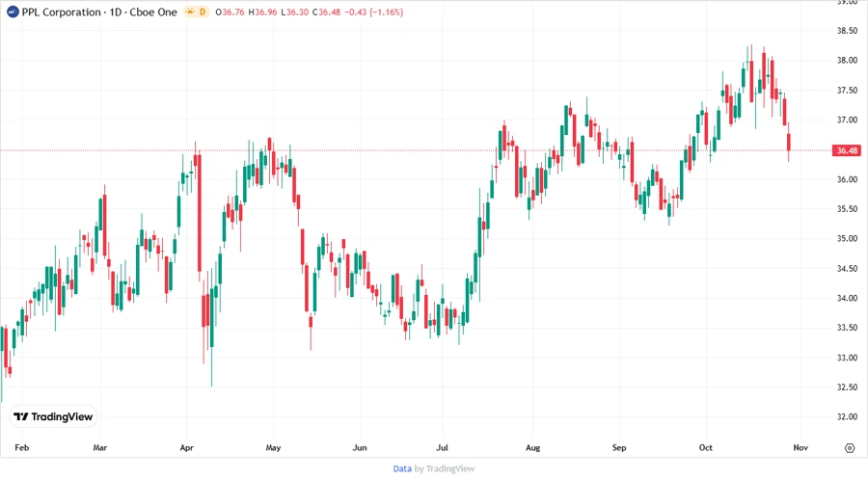Click the 35.00 price axis label
This screenshot has width=868, height=480.
(847, 238)
